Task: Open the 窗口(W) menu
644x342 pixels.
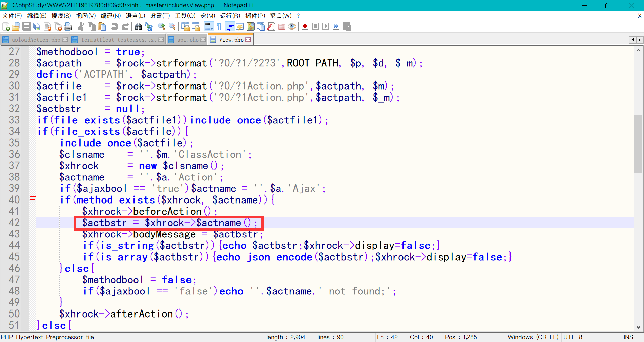Action: [x=281, y=16]
